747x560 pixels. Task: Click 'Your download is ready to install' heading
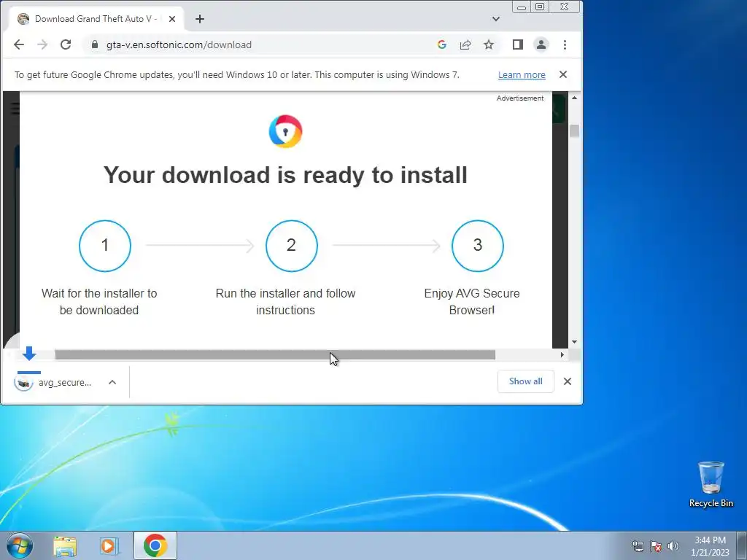pyautogui.click(x=285, y=175)
